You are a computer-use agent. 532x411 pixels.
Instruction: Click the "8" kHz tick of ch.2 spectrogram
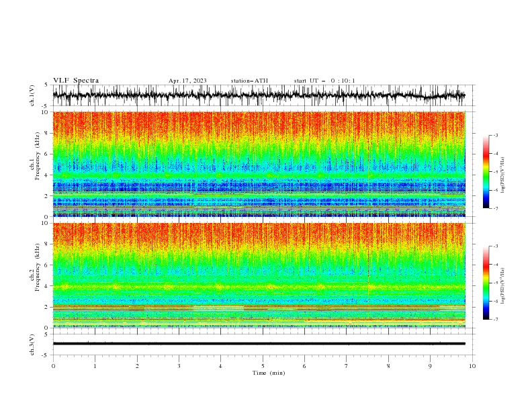tap(48, 244)
